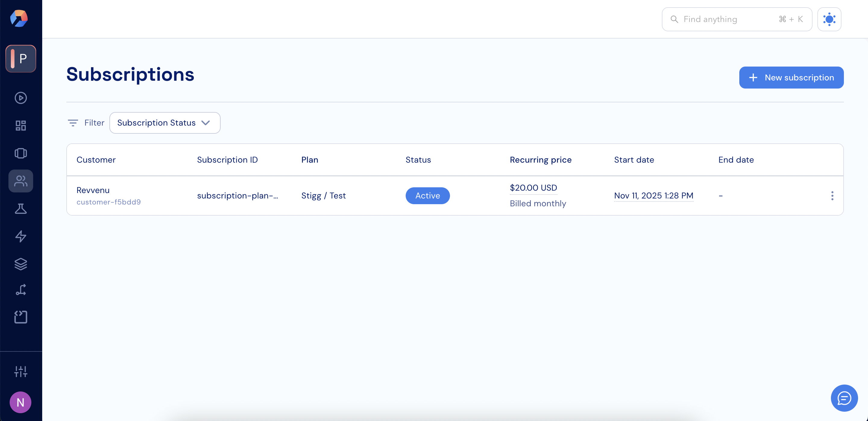868x421 pixels.
Task: Click the carousel icon below the dashboard icon
Action: 20,153
